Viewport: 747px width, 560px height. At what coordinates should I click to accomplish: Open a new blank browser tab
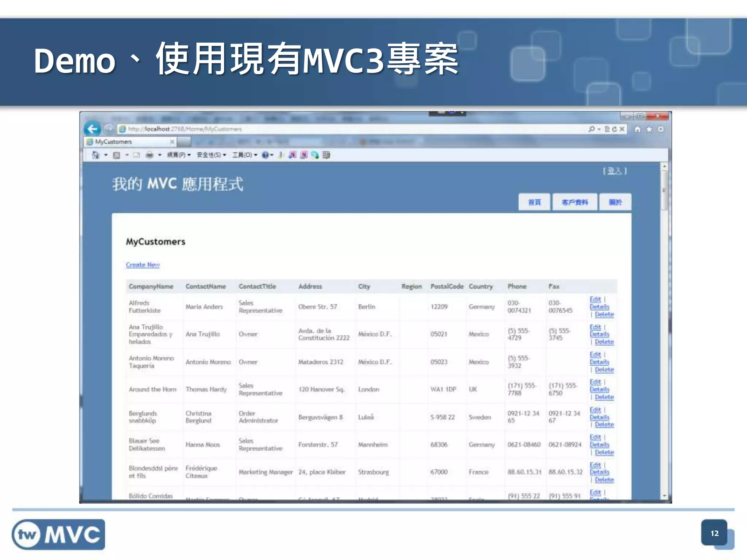coord(184,142)
